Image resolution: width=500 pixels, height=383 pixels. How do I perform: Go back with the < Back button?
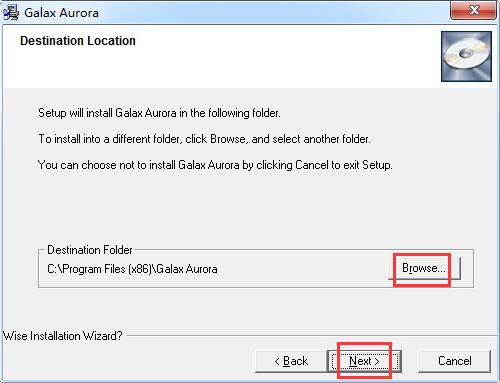[291, 361]
